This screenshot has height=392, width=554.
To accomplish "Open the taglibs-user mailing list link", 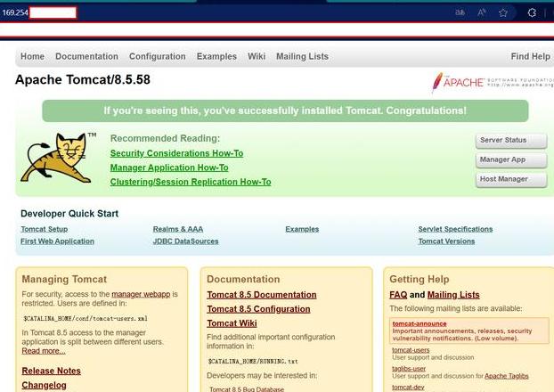I will point(409,368).
